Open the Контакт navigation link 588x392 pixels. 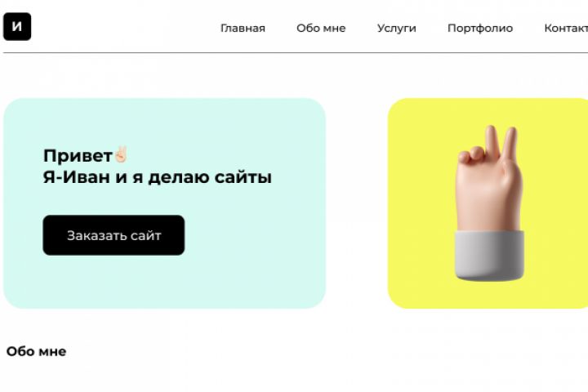(x=566, y=28)
